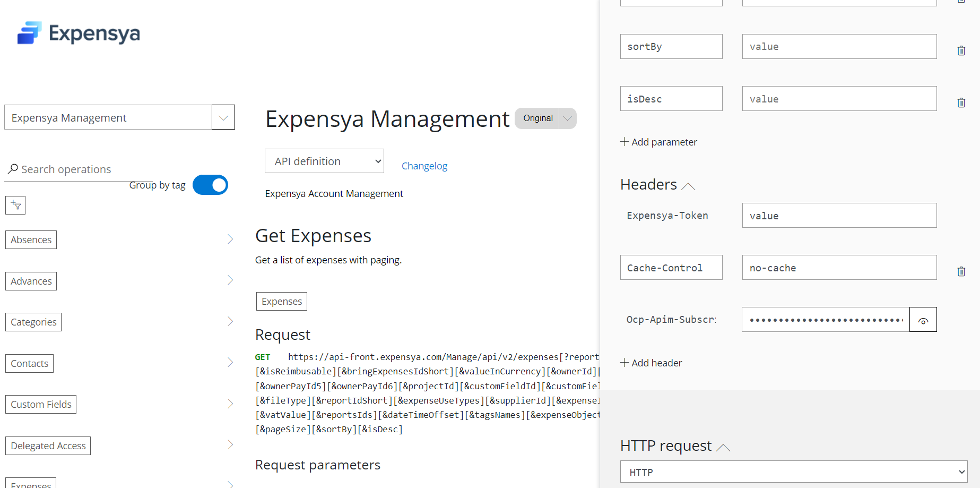Expand the Absences operations group

point(230,239)
